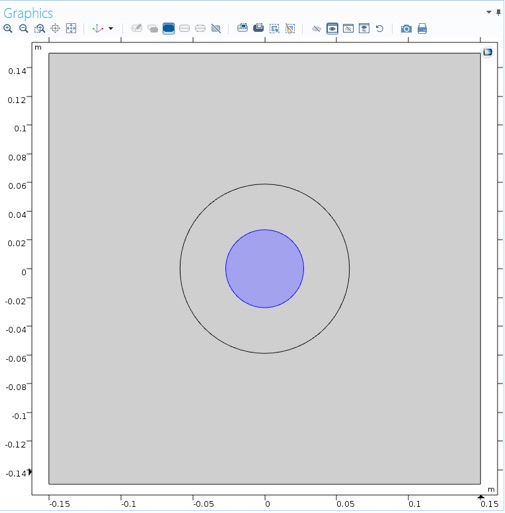The height and width of the screenshot is (513, 505).
Task: Click Reset Hiding circular arrow icon
Action: (379, 29)
